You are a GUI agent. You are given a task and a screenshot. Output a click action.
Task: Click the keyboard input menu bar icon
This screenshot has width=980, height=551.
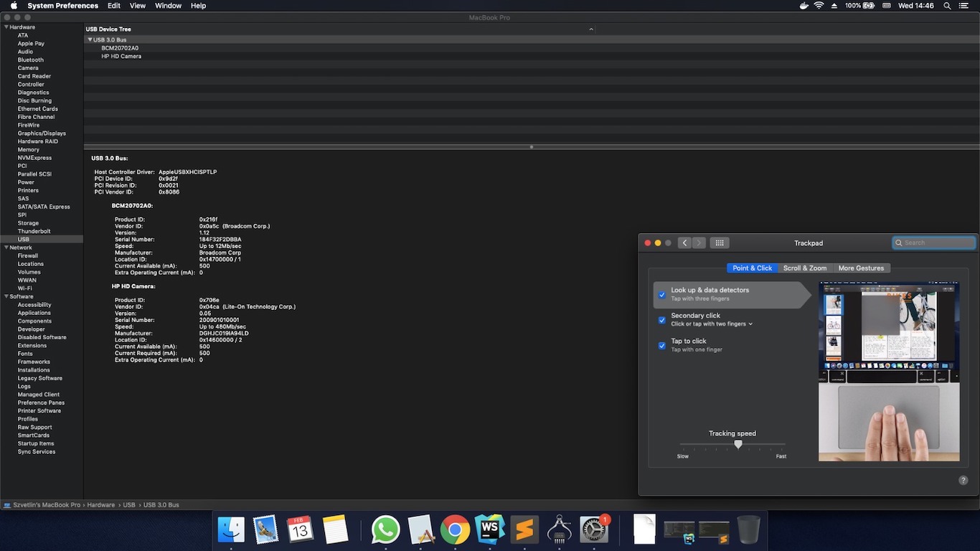[x=887, y=6]
